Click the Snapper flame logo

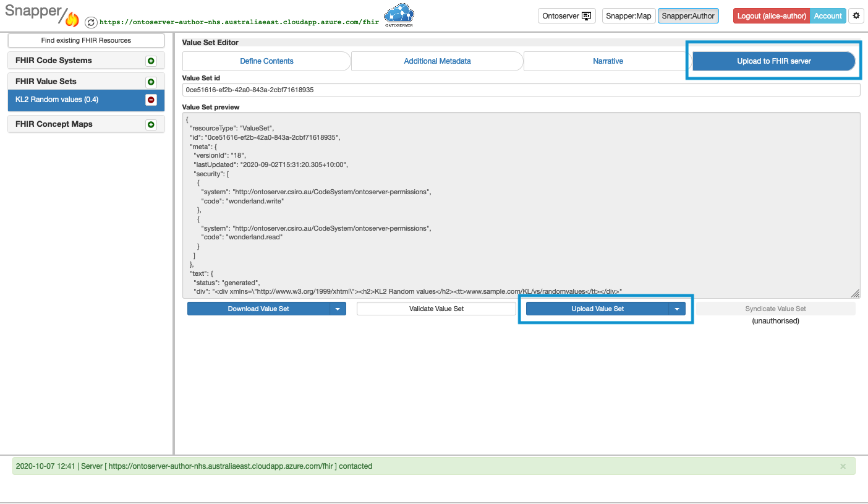[72, 19]
